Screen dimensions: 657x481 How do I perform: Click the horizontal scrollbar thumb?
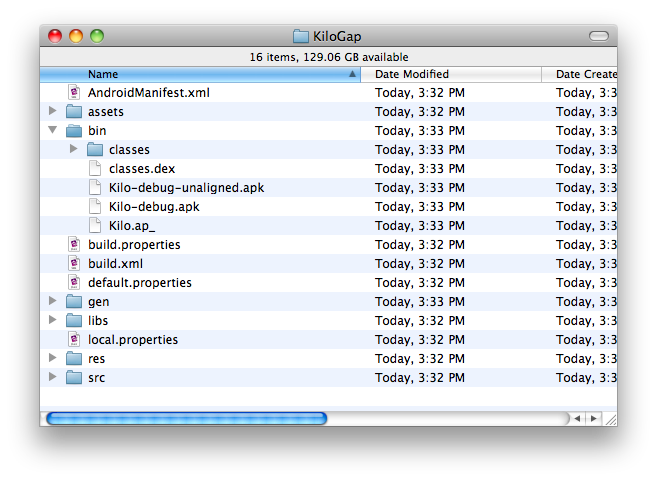186,418
